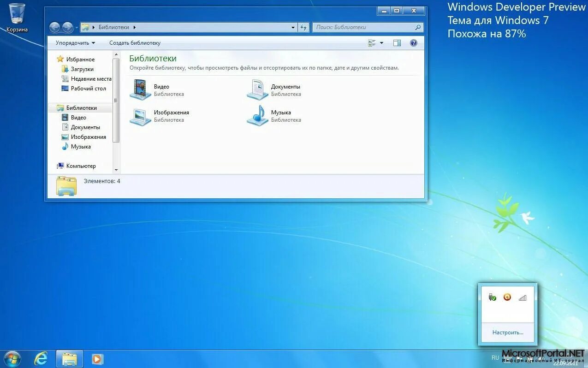
Task: Click the safely remove hardware tray icon
Action: (x=493, y=297)
